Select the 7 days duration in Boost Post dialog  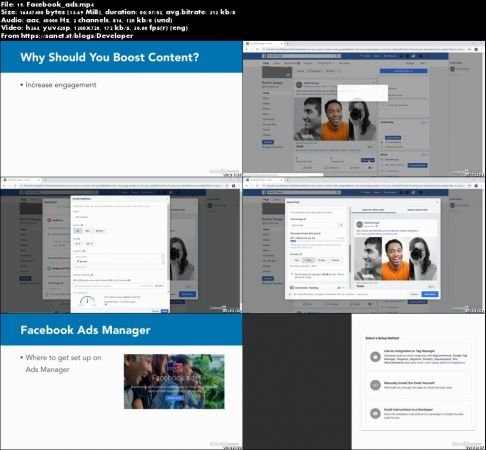point(309,260)
